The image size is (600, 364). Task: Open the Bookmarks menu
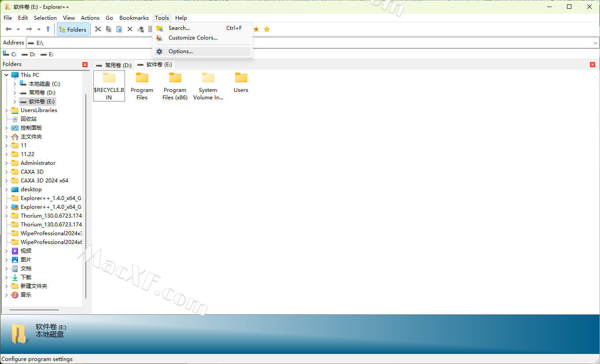pos(134,18)
